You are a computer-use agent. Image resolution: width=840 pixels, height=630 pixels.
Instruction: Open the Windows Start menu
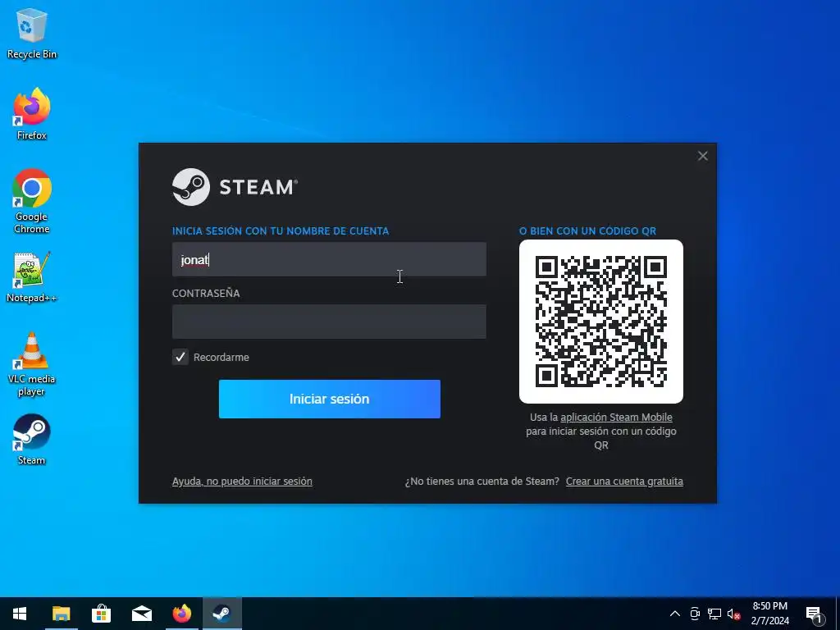pyautogui.click(x=20, y=614)
